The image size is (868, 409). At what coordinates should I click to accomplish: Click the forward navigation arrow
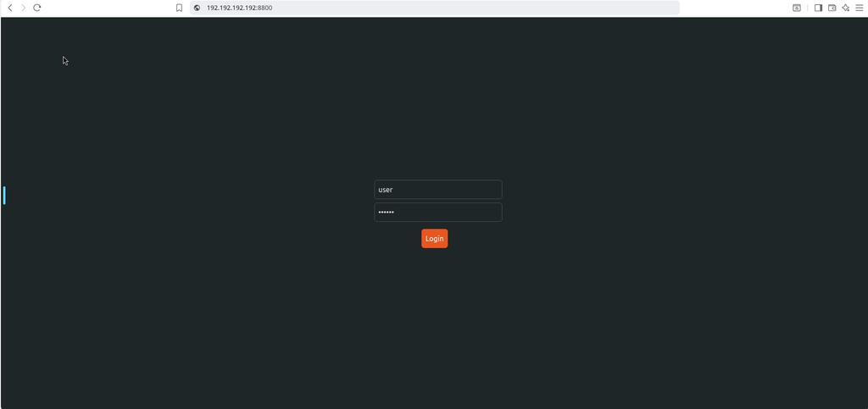[x=23, y=8]
